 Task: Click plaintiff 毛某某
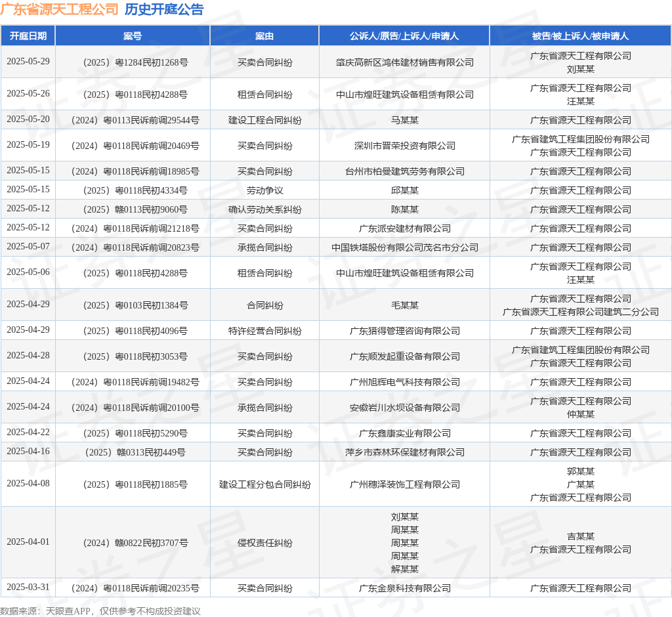(x=404, y=306)
